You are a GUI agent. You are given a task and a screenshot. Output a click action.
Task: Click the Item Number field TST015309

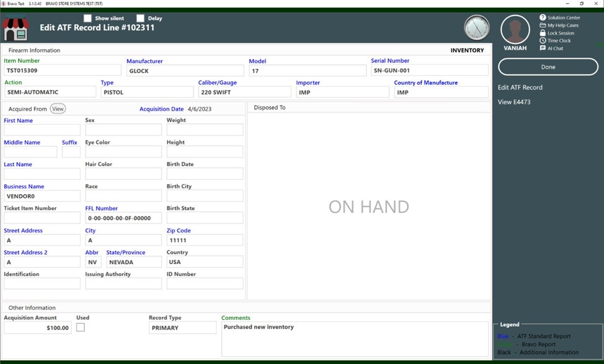pos(63,71)
